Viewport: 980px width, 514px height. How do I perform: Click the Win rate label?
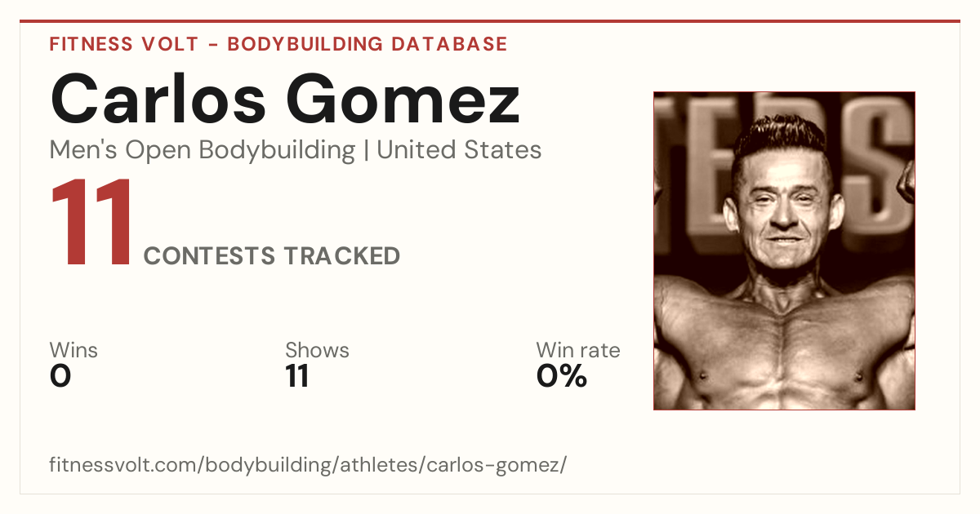[578, 351]
